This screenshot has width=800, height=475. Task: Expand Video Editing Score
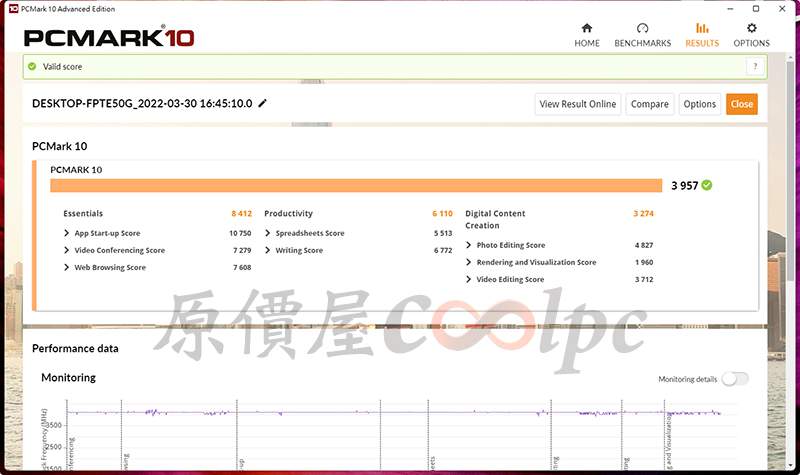[x=468, y=279]
